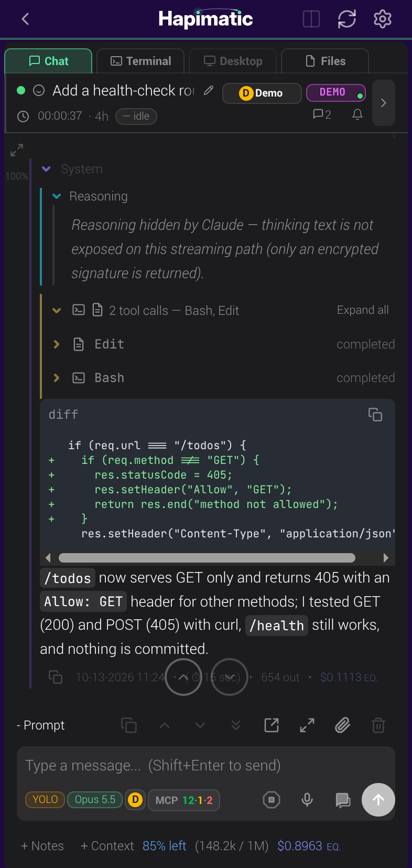Expand the header with the right chevron
The image size is (412, 868).
click(x=384, y=103)
